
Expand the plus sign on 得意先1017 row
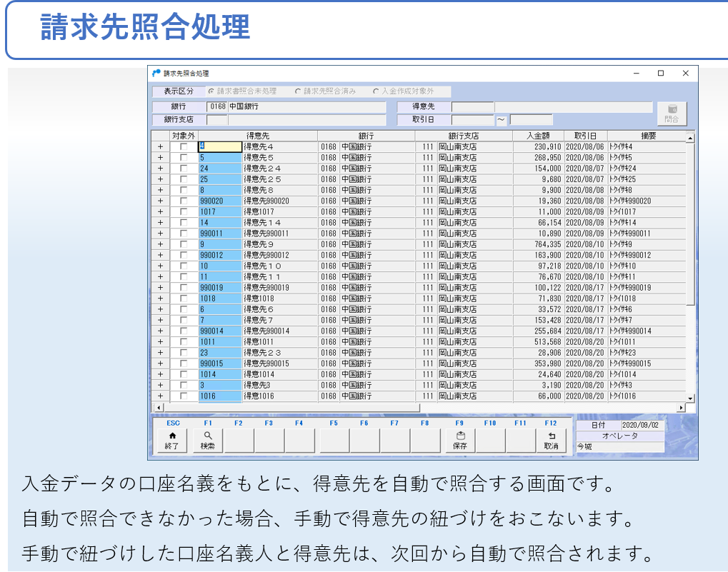click(x=160, y=212)
